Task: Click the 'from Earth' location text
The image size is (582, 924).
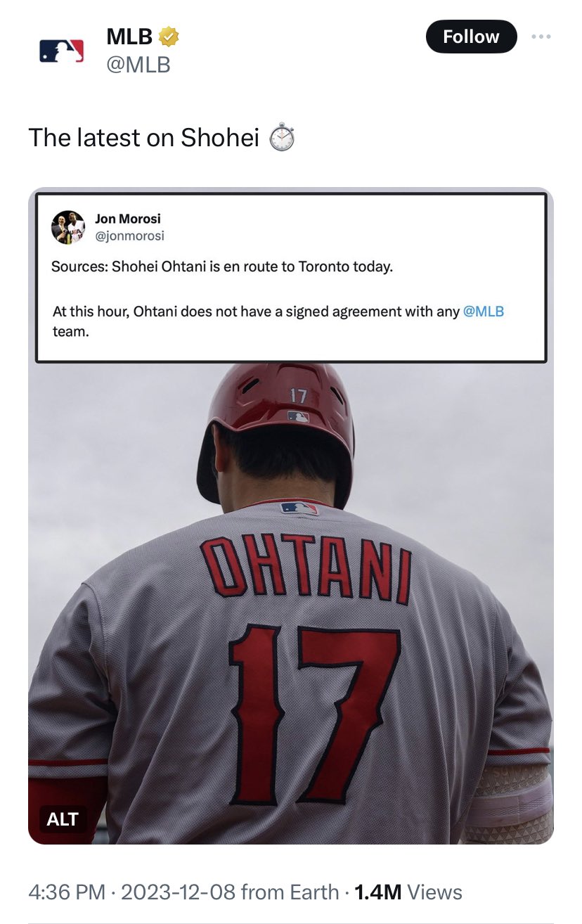Action: 290,892
